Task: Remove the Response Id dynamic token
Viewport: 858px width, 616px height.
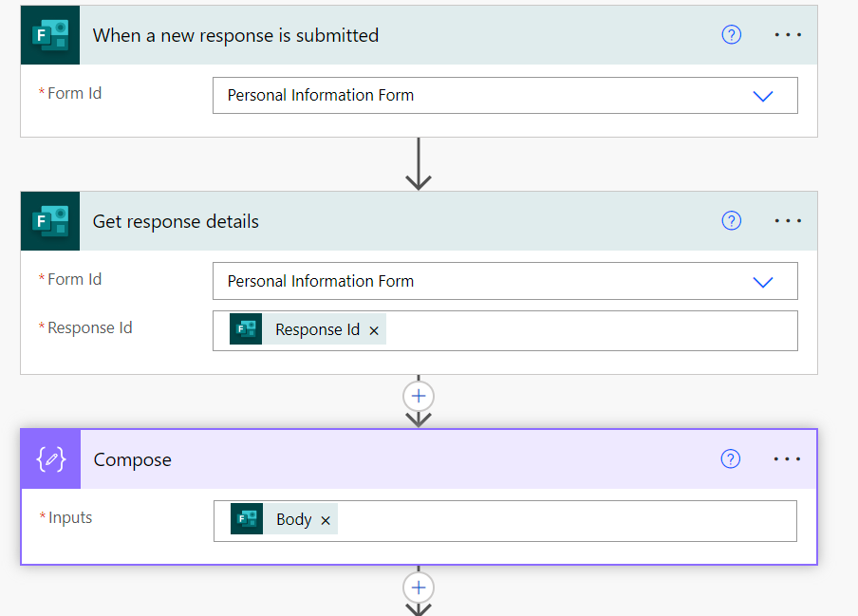Action: pyautogui.click(x=374, y=330)
